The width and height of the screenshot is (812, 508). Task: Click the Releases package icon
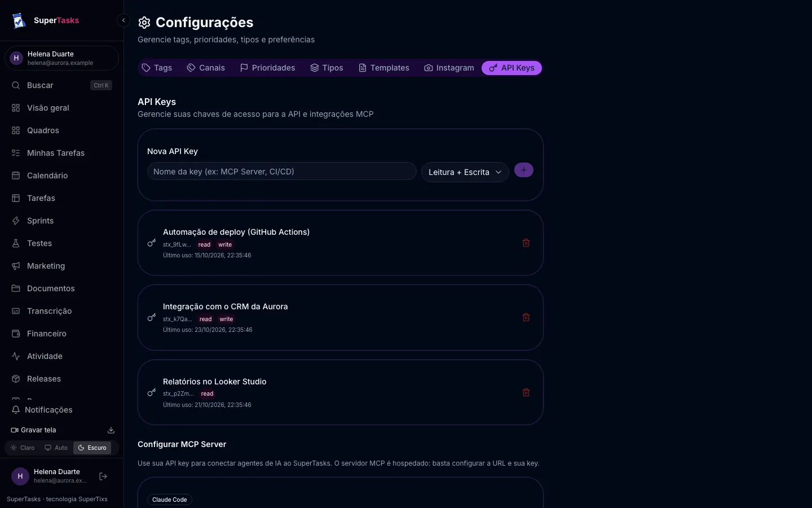[16, 379]
